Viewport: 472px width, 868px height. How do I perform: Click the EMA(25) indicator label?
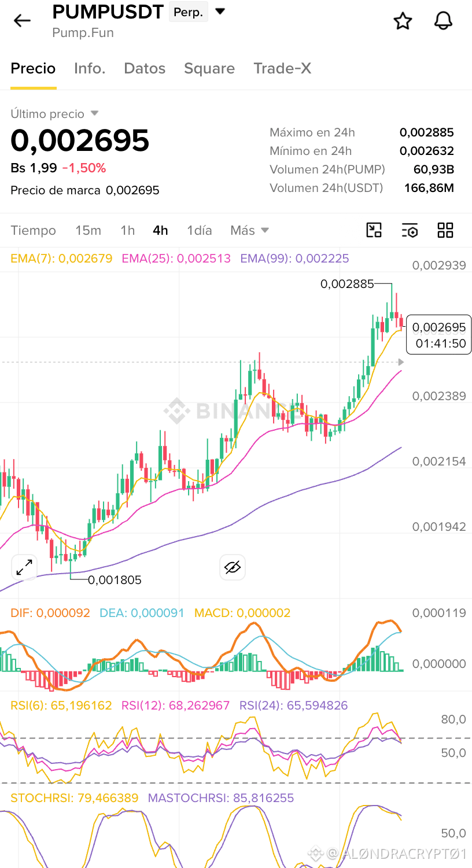click(x=176, y=258)
